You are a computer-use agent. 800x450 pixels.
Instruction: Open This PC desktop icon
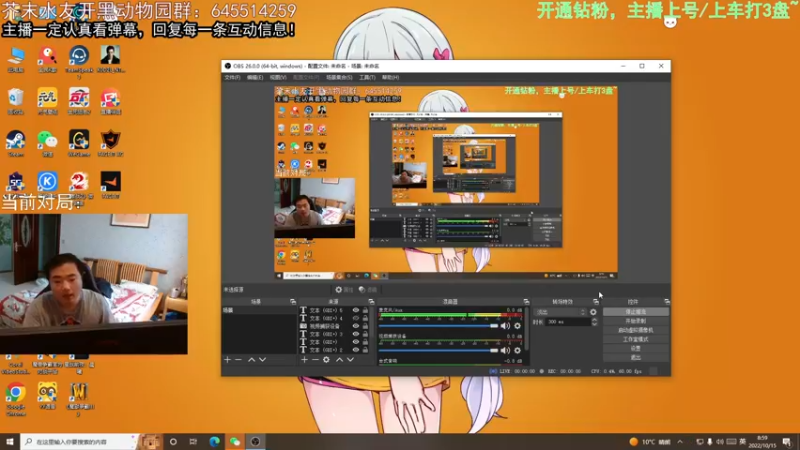16,59
